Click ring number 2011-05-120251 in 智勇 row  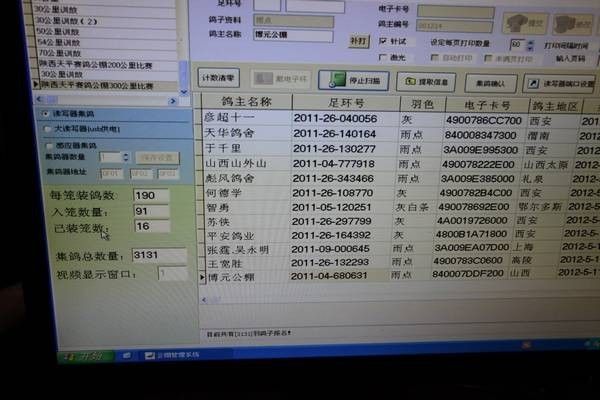[x=331, y=207]
